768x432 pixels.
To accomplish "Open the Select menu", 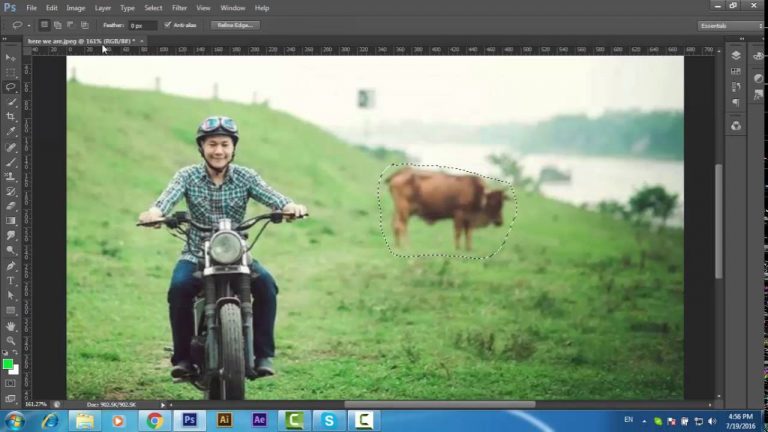I will click(x=153, y=7).
